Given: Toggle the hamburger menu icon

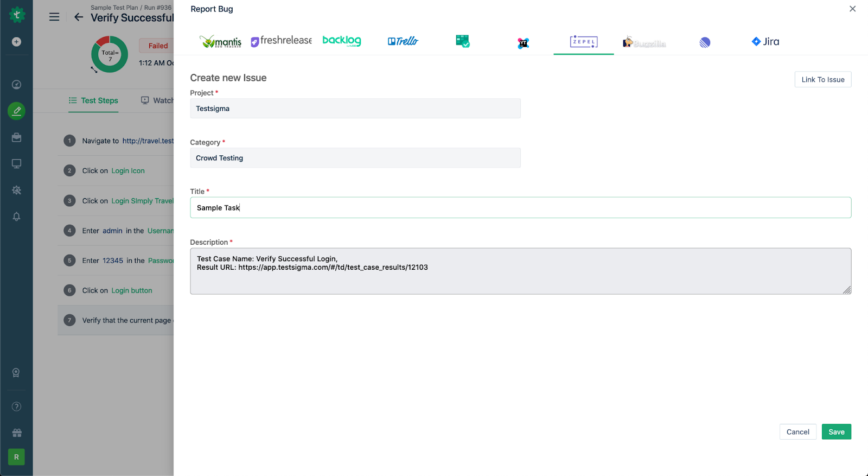Looking at the screenshot, I should coord(54,17).
